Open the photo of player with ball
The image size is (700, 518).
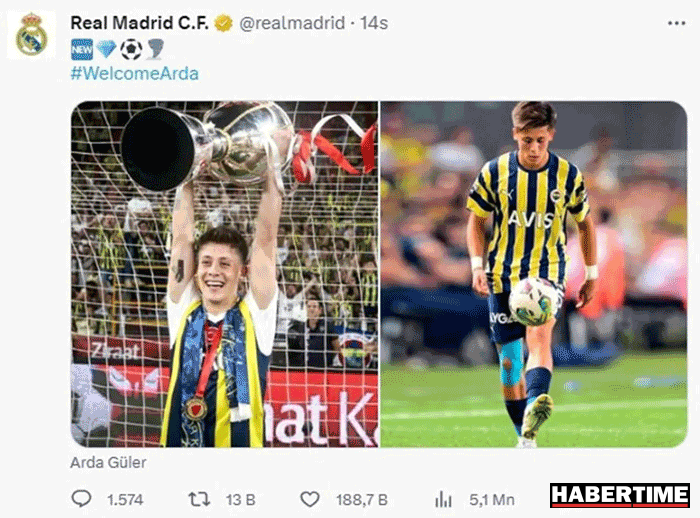pyautogui.click(x=534, y=274)
